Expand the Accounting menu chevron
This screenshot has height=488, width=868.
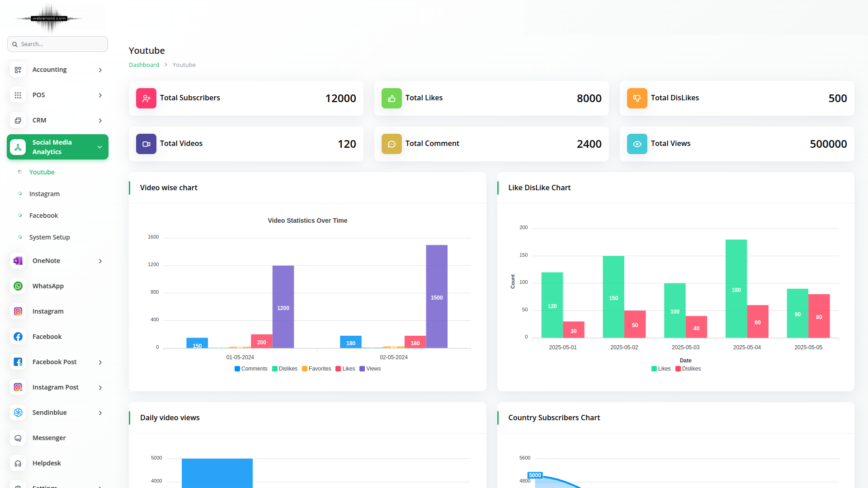click(x=100, y=70)
